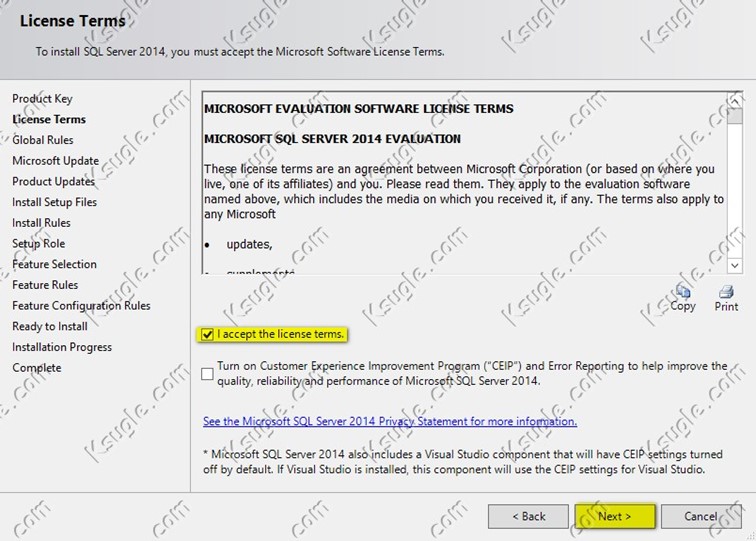Select the License Terms step in sidebar

(x=49, y=119)
